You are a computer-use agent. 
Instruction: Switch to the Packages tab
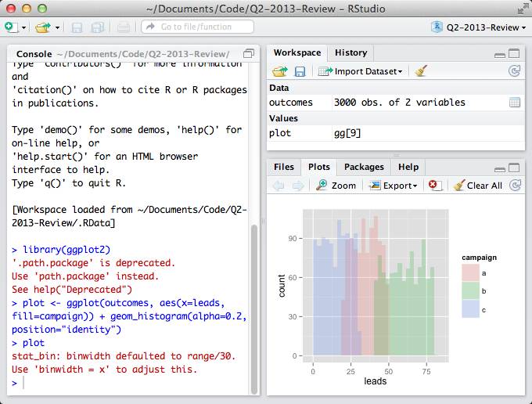pos(364,167)
